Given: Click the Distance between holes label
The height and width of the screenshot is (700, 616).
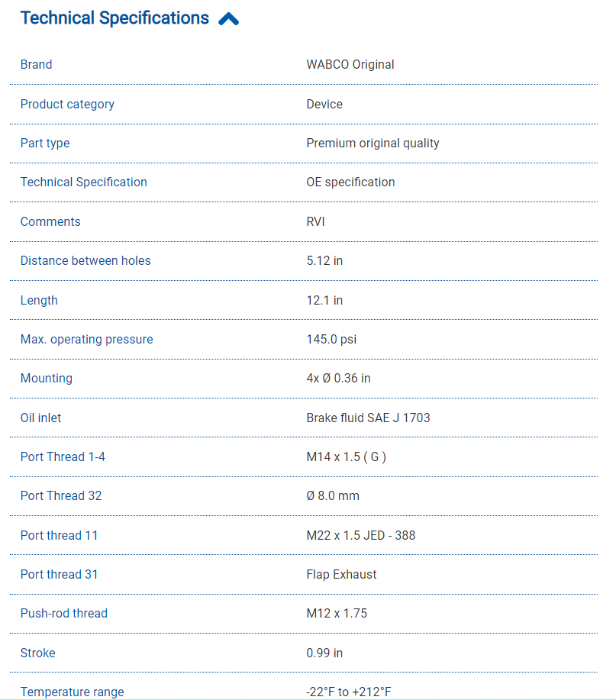Looking at the screenshot, I should (85, 261).
